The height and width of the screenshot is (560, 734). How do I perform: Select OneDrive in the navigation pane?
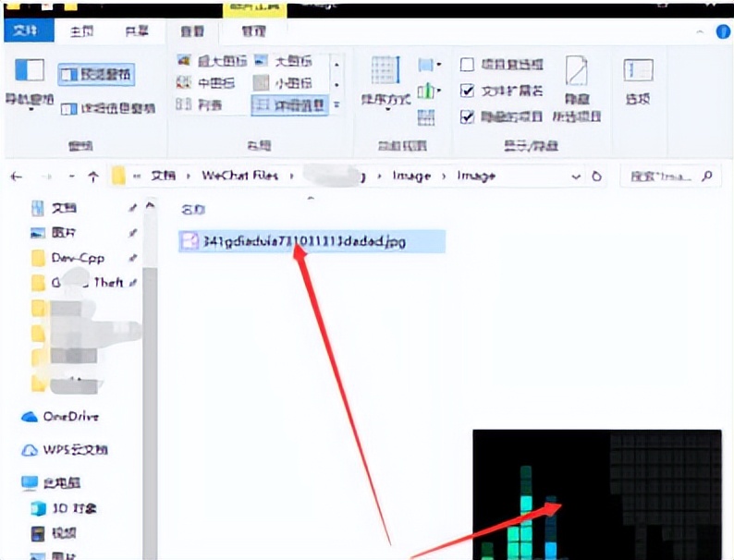tap(70, 416)
